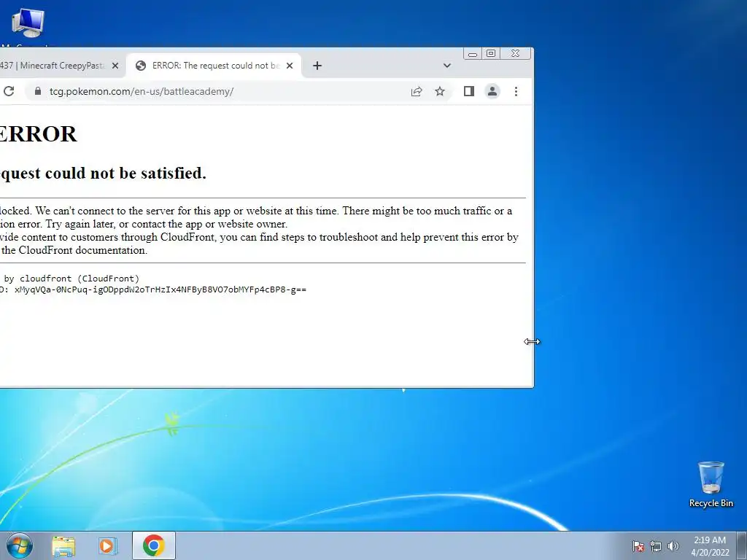Image resolution: width=747 pixels, height=560 pixels.
Task: Launch Windows Media Player from taskbar
Action: [x=108, y=545]
